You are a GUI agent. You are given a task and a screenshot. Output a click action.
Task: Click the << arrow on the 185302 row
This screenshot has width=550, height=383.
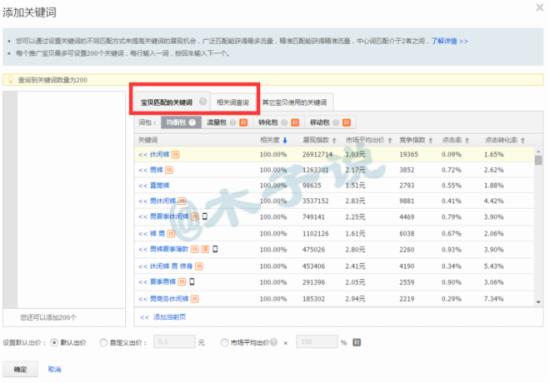point(143,299)
